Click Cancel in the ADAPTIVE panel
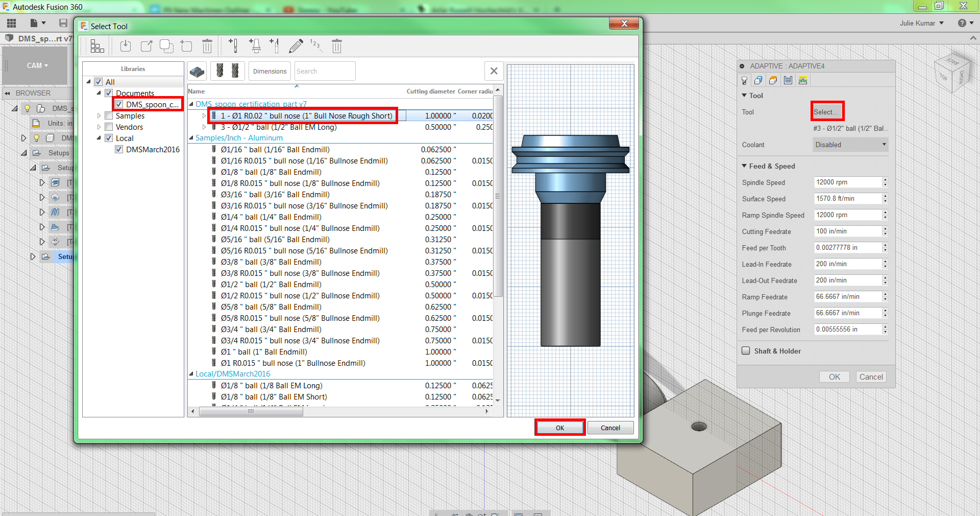 click(871, 377)
